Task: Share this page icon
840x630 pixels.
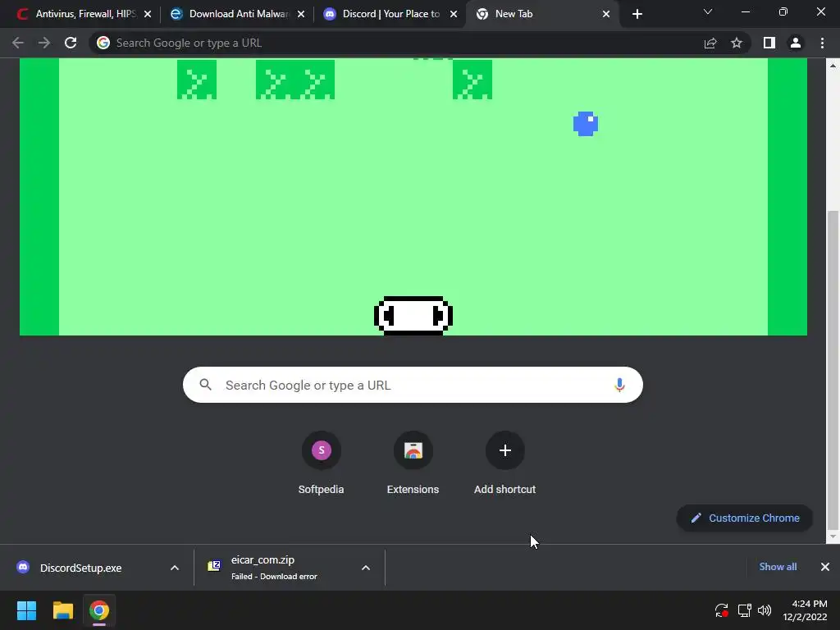Action: pos(710,43)
